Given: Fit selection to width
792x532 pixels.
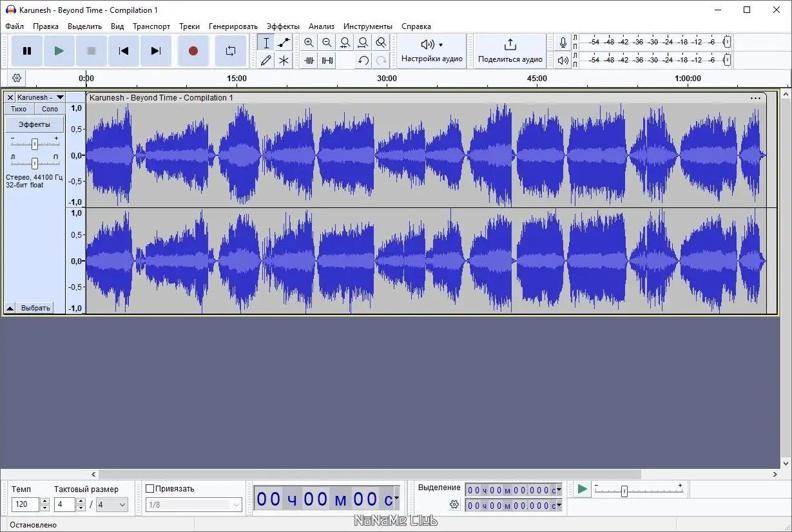Looking at the screenshot, I should [345, 43].
